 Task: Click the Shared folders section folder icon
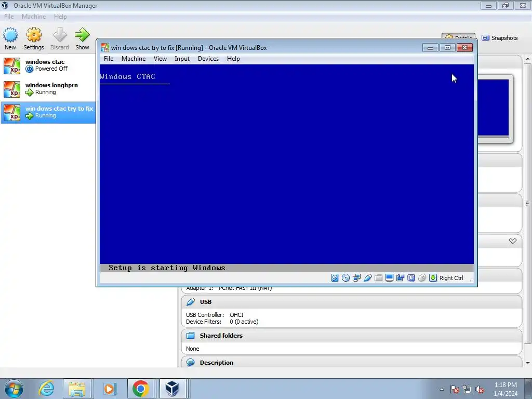click(x=191, y=335)
